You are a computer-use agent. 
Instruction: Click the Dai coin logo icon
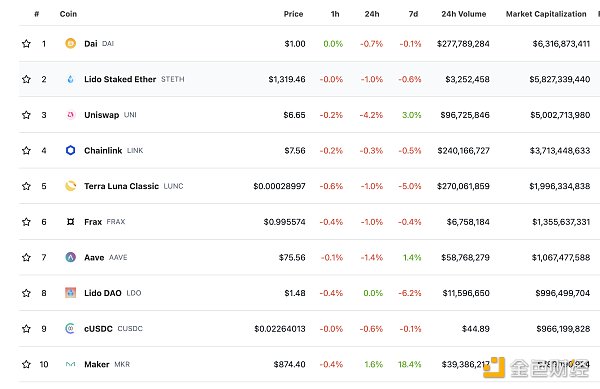pos(70,43)
